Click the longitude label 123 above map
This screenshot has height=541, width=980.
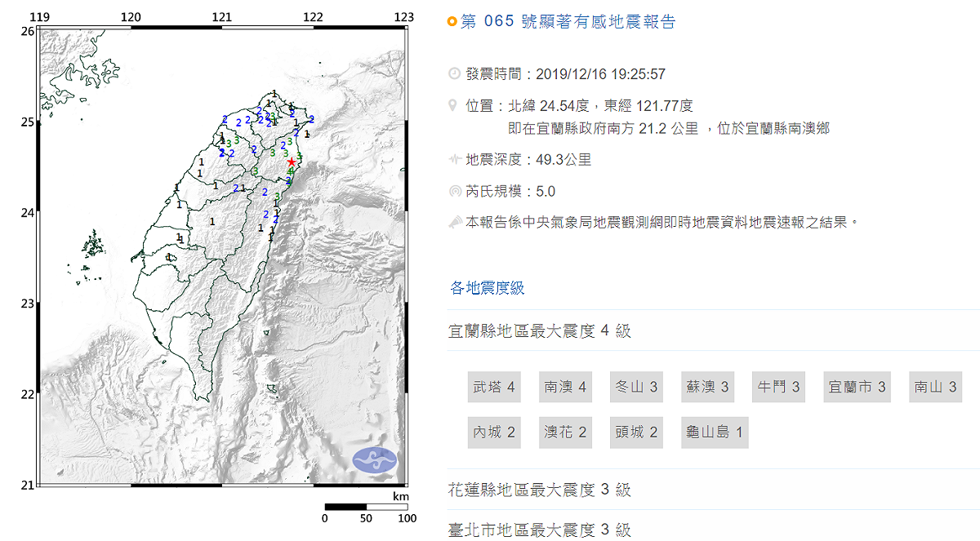pos(403,17)
